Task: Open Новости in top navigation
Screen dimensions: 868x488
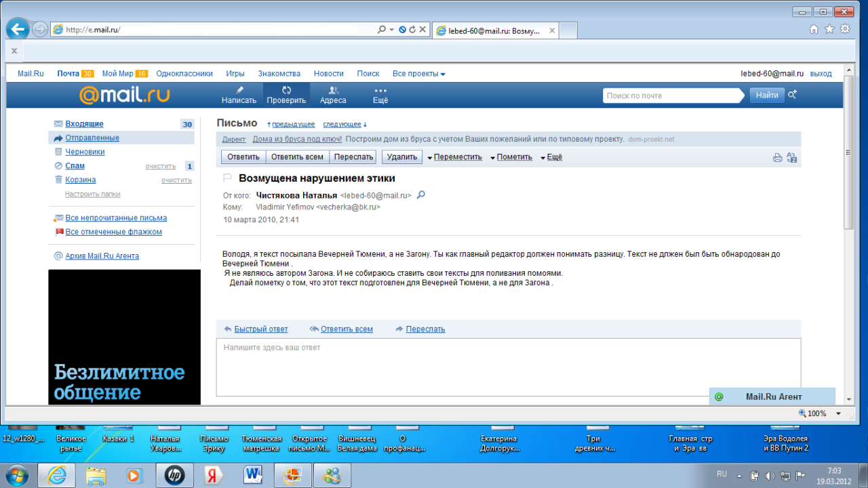Action: (329, 73)
